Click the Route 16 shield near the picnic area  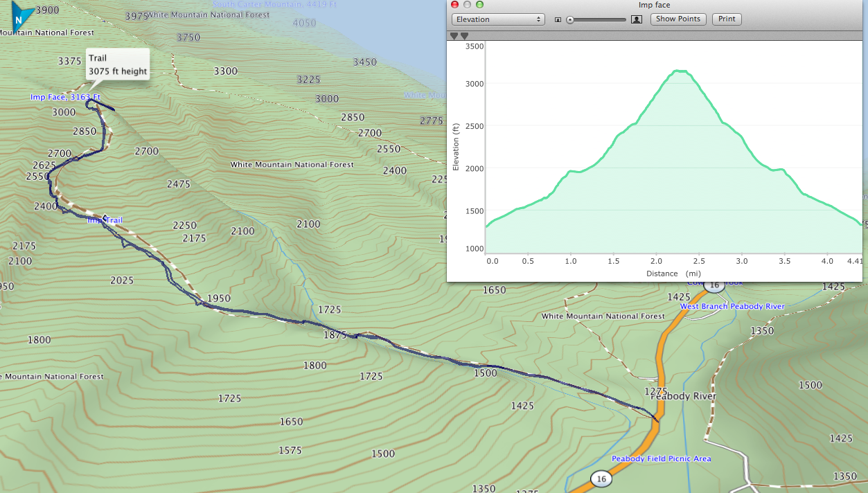601,478
